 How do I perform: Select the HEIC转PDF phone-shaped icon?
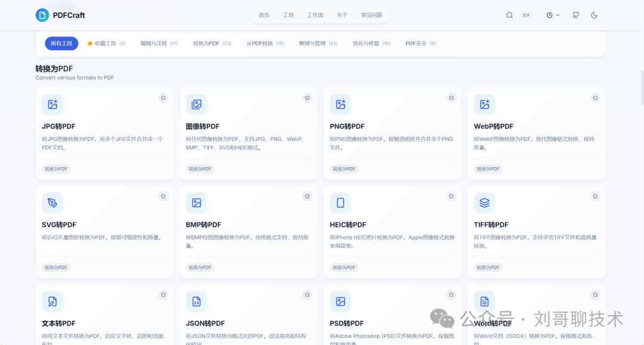click(x=340, y=202)
